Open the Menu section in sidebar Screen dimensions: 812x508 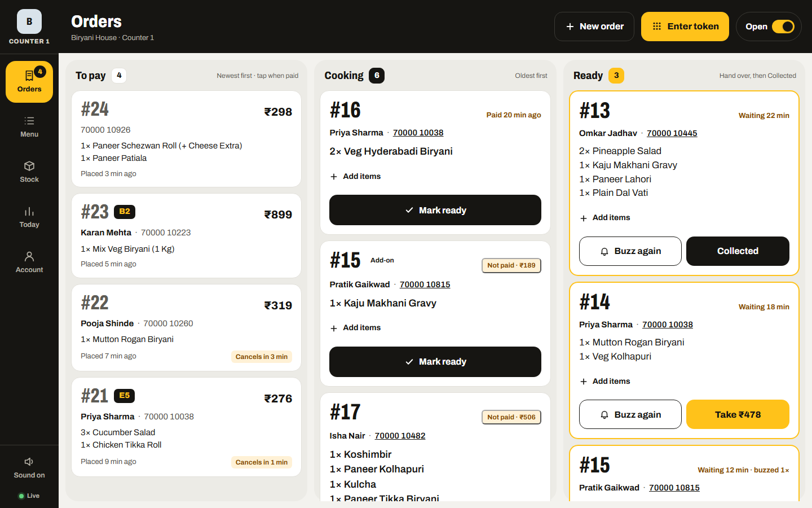[29, 127]
